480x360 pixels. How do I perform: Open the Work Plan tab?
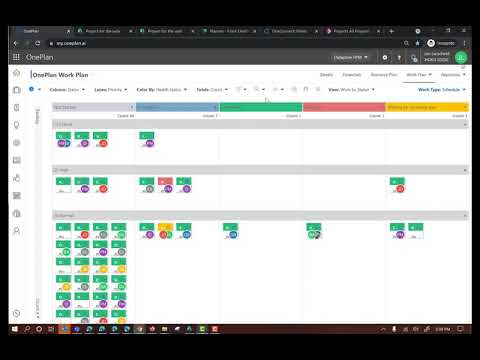[x=419, y=75]
